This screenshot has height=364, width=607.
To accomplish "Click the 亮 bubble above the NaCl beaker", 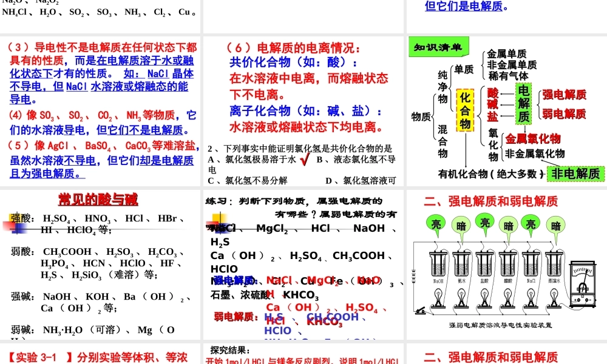I will pyautogui.click(x=531, y=224).
